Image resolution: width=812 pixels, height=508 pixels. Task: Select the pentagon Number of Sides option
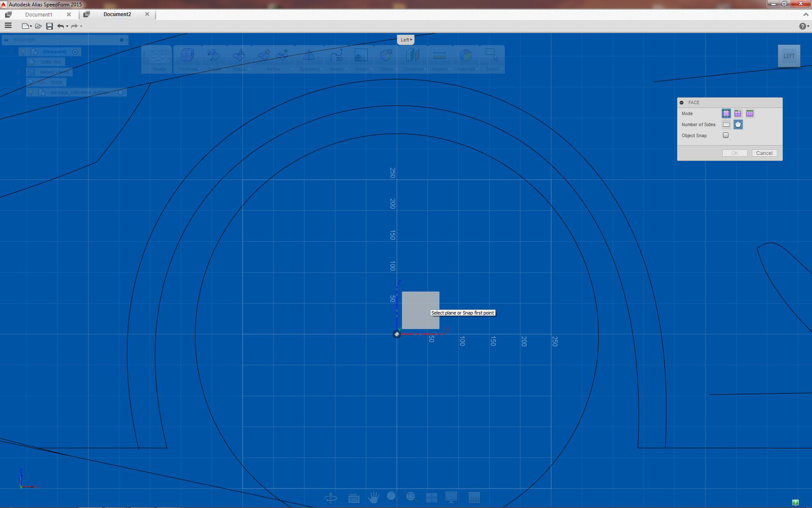coord(738,124)
